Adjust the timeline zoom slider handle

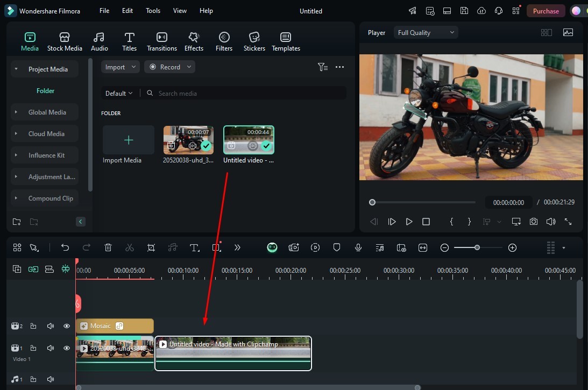point(477,247)
